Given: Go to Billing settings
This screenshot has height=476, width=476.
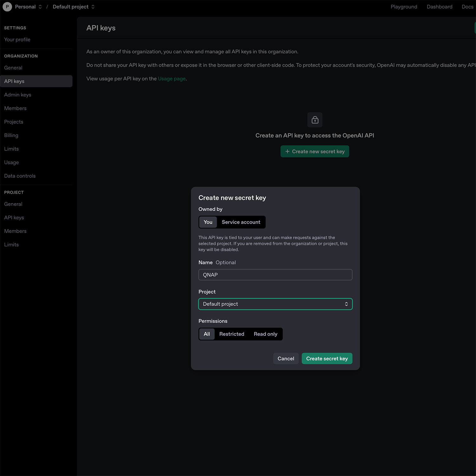Looking at the screenshot, I should click(11, 135).
